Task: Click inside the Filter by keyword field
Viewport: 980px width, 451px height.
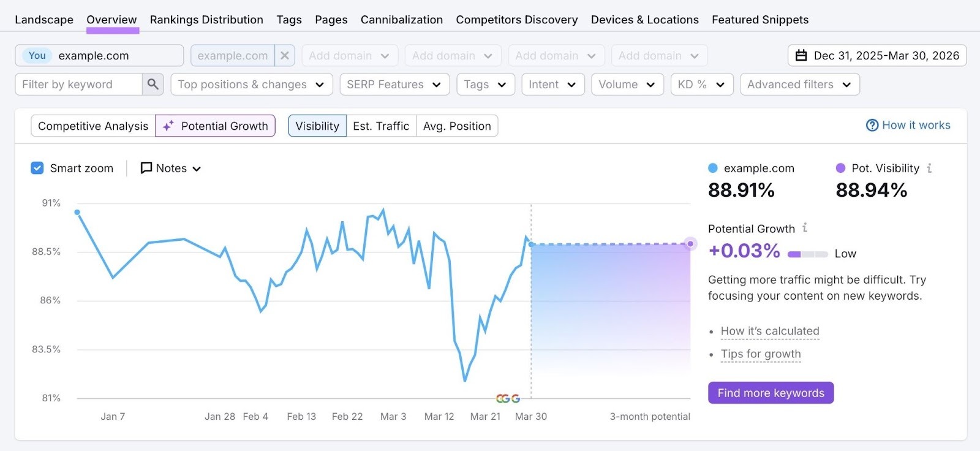Action: [80, 84]
